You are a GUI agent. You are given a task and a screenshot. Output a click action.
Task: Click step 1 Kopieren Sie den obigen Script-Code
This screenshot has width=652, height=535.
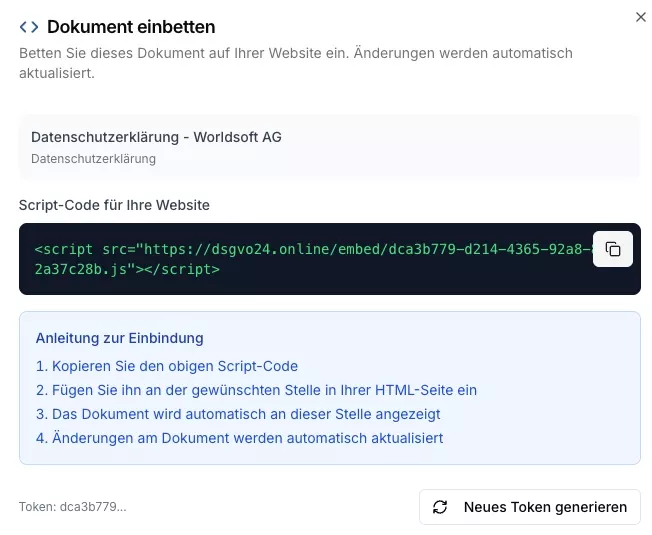(x=167, y=366)
